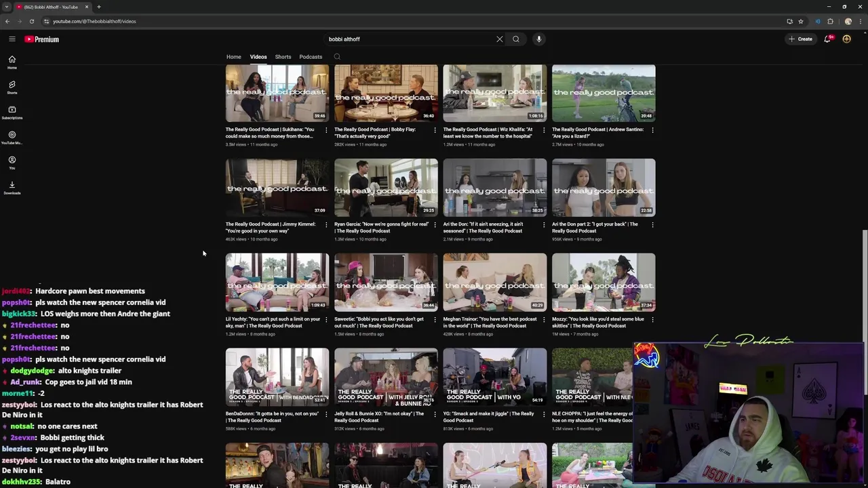Switch to the channel Podcasts tab
The height and width of the screenshot is (488, 868).
[x=311, y=57]
